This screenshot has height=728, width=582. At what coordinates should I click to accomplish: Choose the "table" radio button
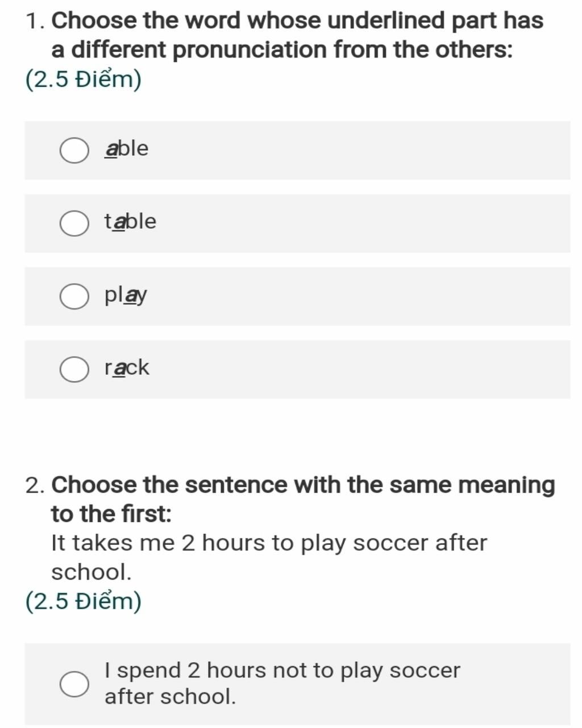click(74, 223)
